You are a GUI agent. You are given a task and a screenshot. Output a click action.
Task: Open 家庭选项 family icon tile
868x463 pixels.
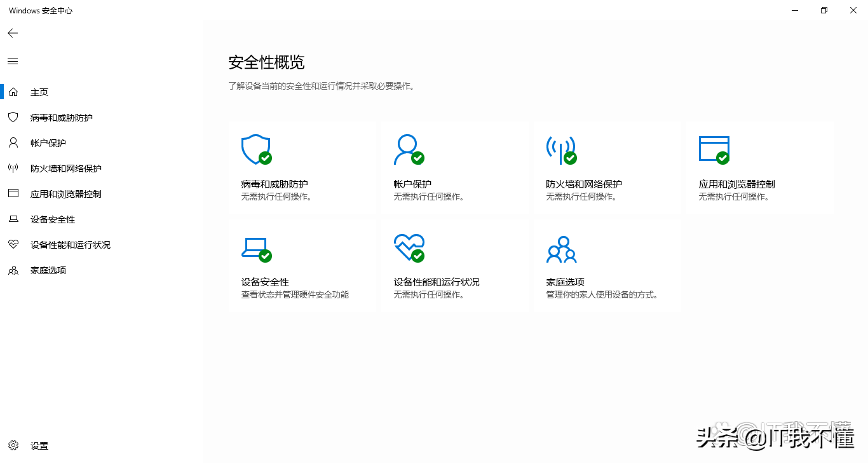pyautogui.click(x=561, y=249)
